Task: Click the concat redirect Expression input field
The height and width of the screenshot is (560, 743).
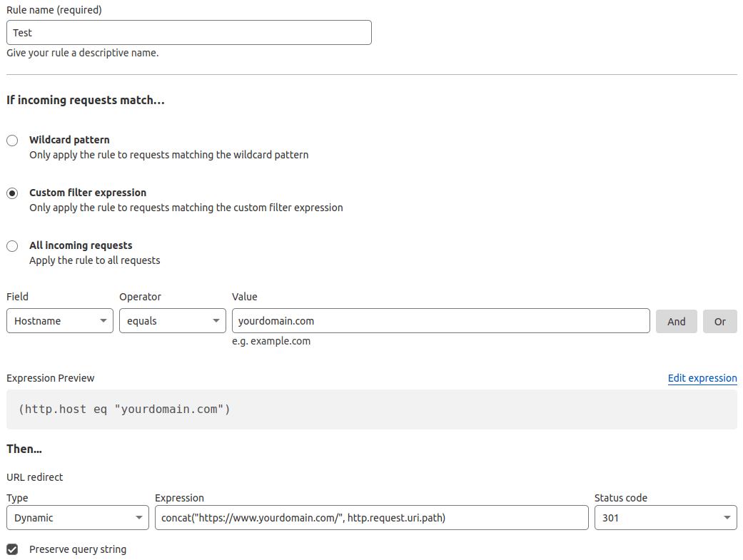Action: tap(371, 518)
